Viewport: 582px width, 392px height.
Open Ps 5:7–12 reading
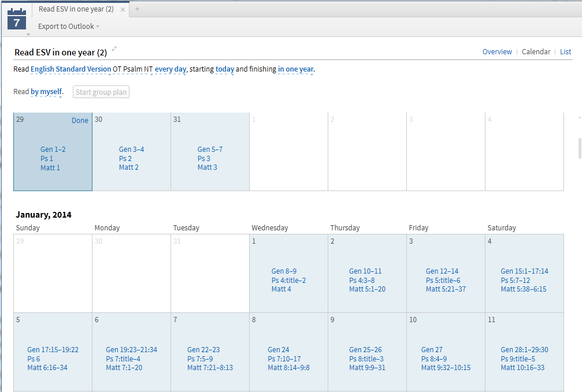515,281
